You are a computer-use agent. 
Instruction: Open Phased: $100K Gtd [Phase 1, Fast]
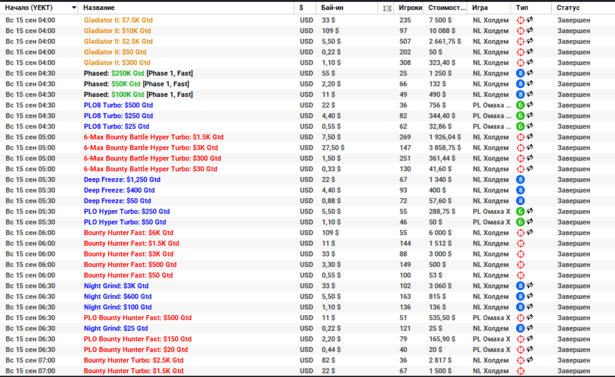pyautogui.click(x=138, y=95)
